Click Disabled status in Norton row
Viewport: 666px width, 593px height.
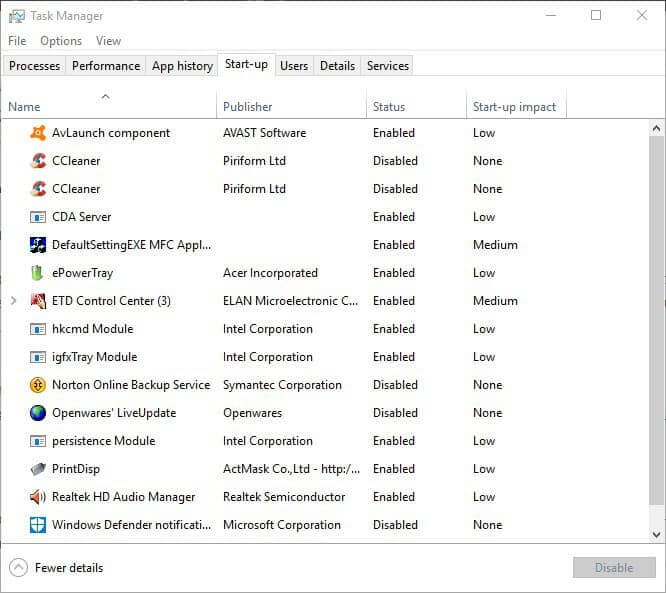[395, 385]
